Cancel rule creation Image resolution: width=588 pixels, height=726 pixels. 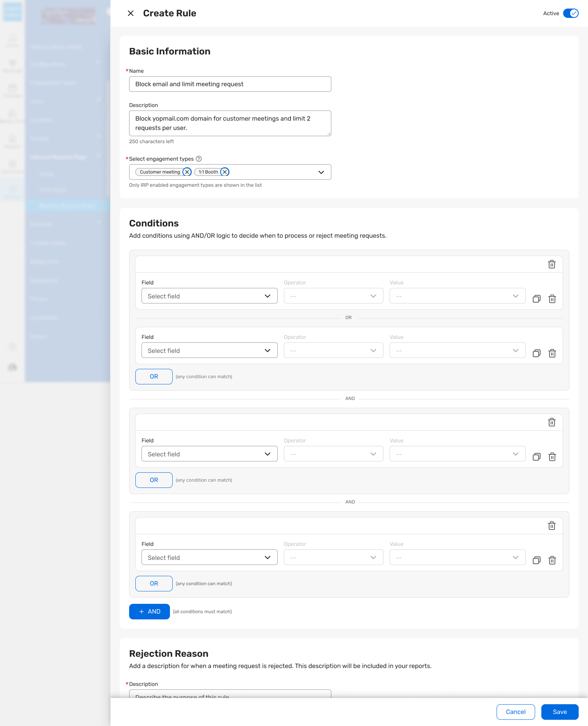516,712
